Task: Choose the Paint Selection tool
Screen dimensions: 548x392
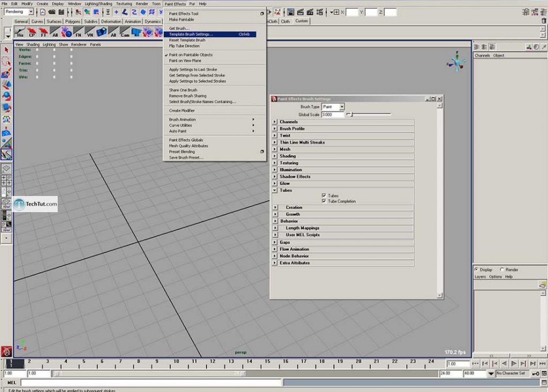Action: (6, 73)
